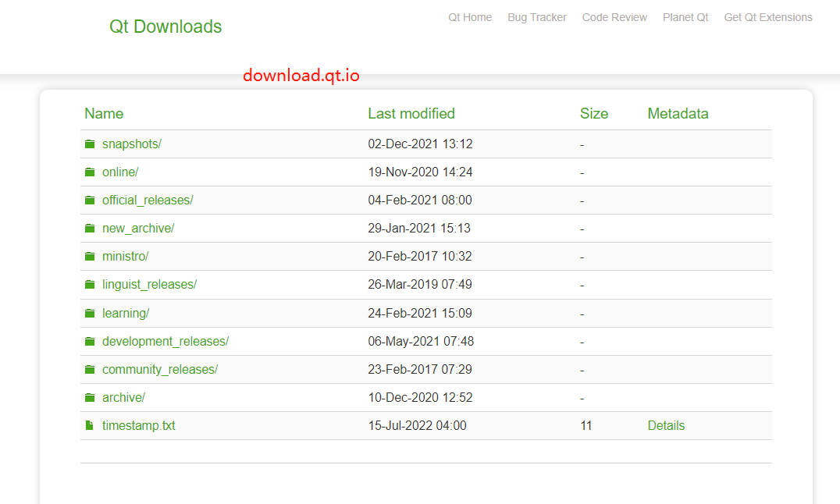Click date 20-Feb-2017 10:32
This screenshot has width=840, height=504.
coord(419,257)
